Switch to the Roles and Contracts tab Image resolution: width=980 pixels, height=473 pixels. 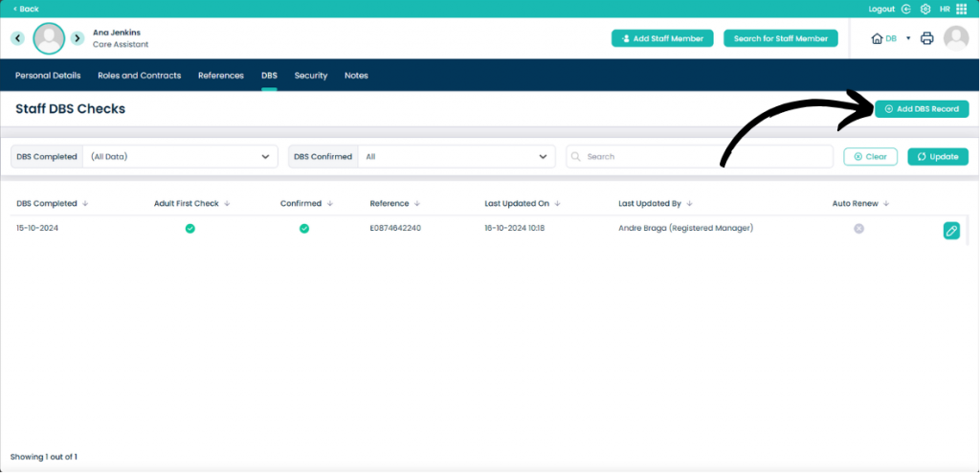[140, 76]
